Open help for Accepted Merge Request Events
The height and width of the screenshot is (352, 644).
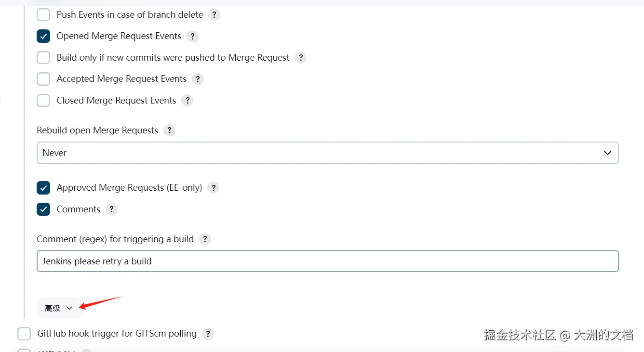198,79
